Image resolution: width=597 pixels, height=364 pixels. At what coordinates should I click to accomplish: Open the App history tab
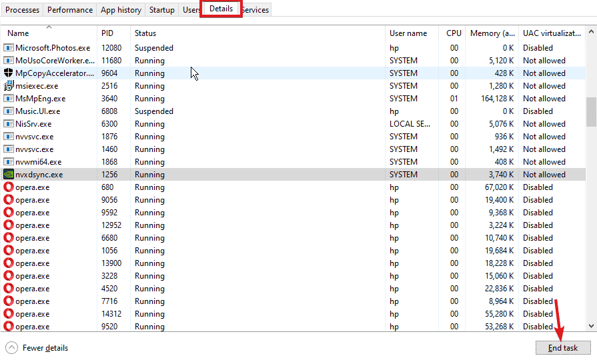121,10
